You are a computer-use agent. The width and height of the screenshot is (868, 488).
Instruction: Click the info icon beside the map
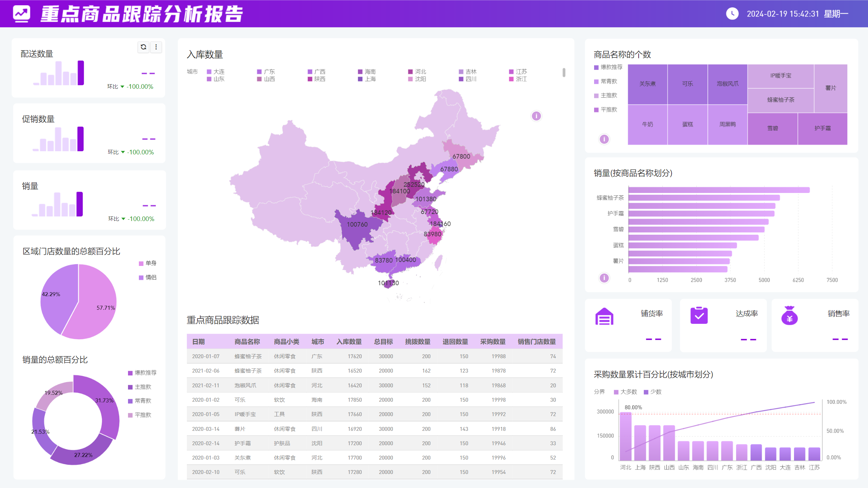[x=536, y=116]
